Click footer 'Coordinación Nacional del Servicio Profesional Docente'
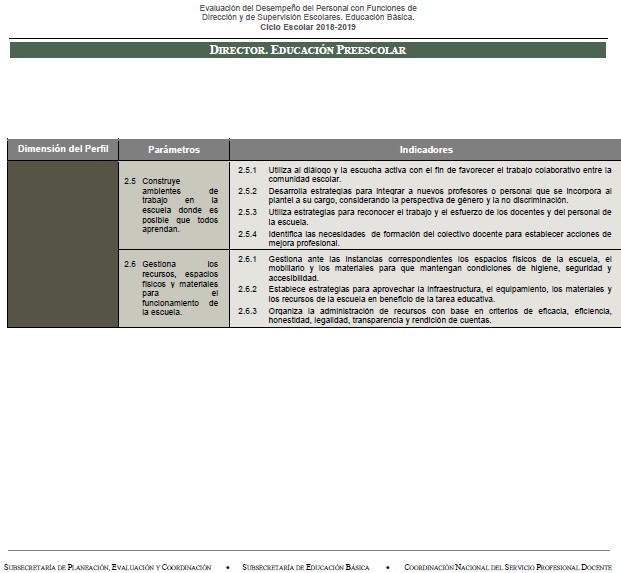Viewport: 621px width, 573px height. click(508, 567)
